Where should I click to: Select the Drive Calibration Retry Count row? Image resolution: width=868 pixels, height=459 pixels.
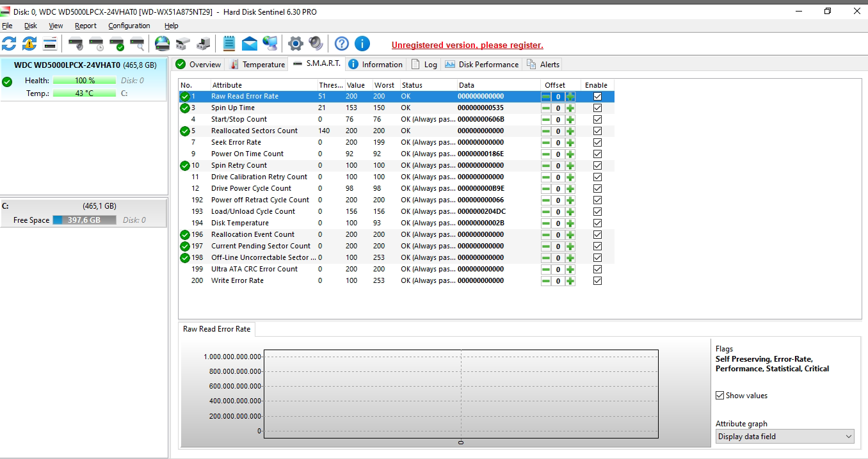[396, 177]
